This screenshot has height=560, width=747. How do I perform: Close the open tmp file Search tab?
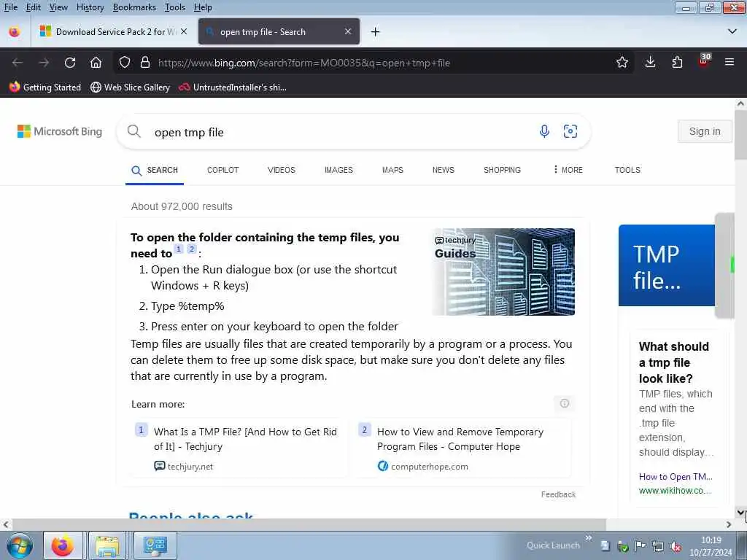pos(348,31)
